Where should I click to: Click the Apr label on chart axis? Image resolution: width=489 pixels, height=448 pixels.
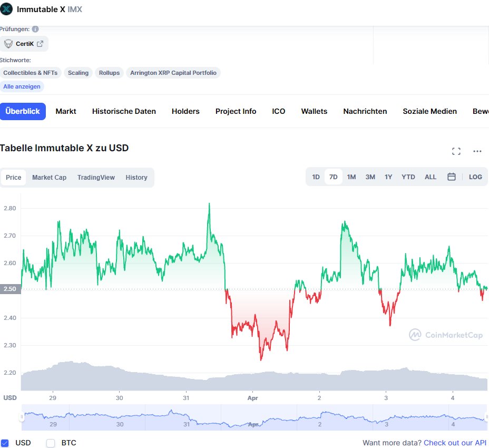pyautogui.click(x=252, y=398)
